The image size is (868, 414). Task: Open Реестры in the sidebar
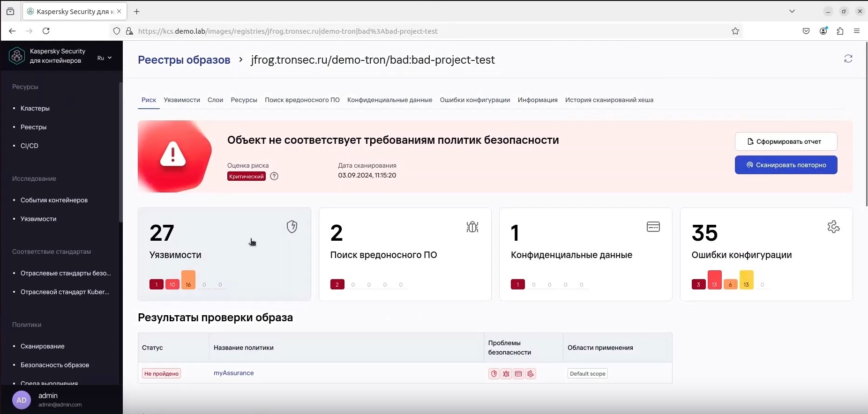tap(33, 127)
